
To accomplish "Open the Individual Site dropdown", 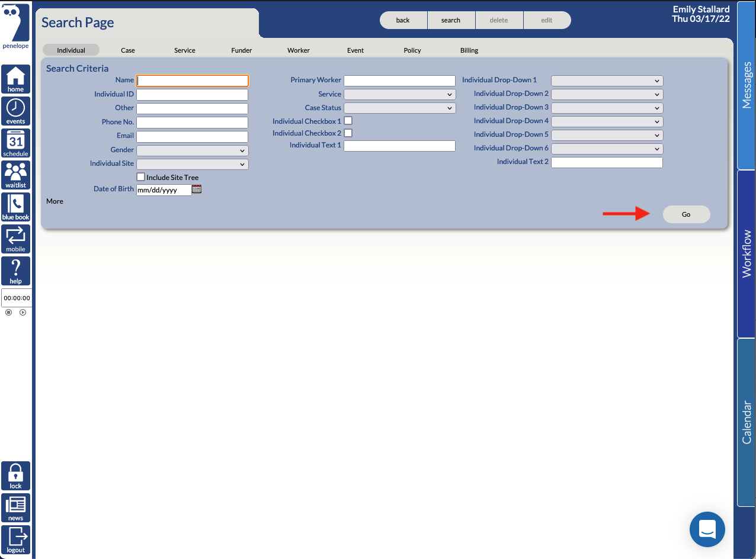I will click(x=192, y=164).
